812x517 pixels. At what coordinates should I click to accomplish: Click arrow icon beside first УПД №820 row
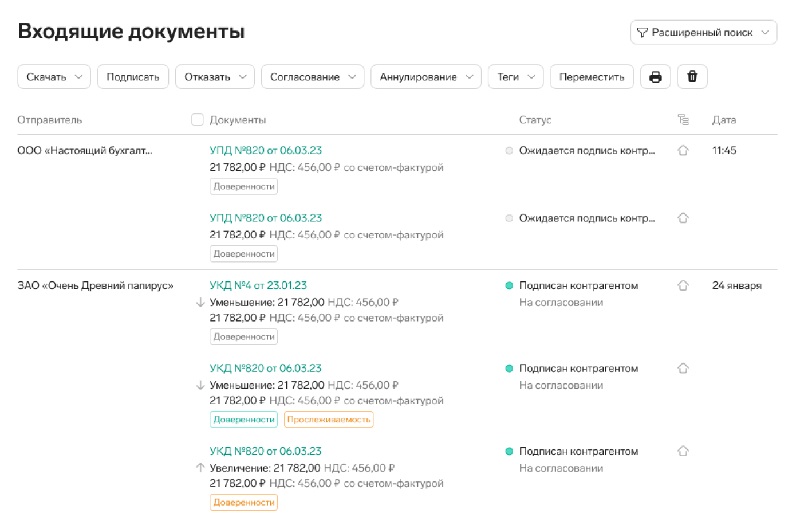pyautogui.click(x=683, y=151)
